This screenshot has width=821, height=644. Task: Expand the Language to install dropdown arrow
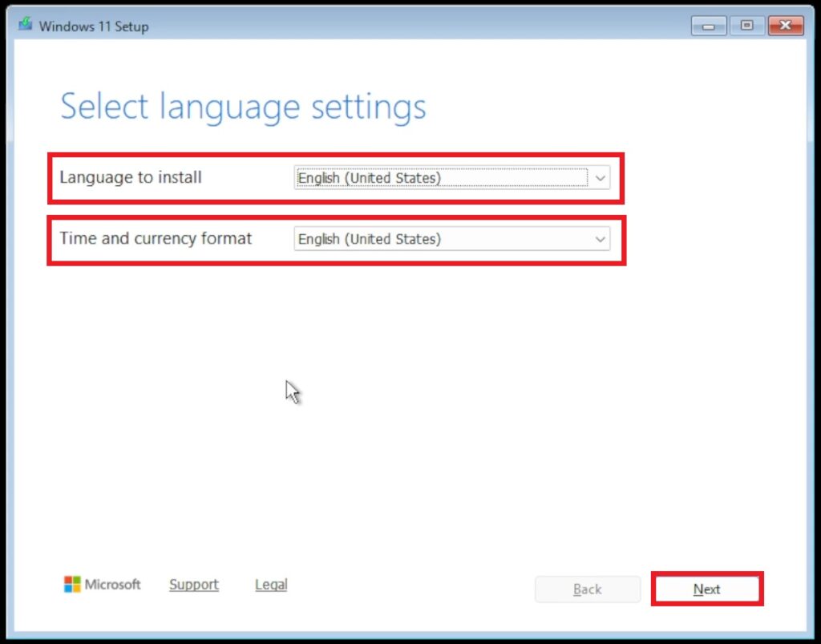(600, 178)
